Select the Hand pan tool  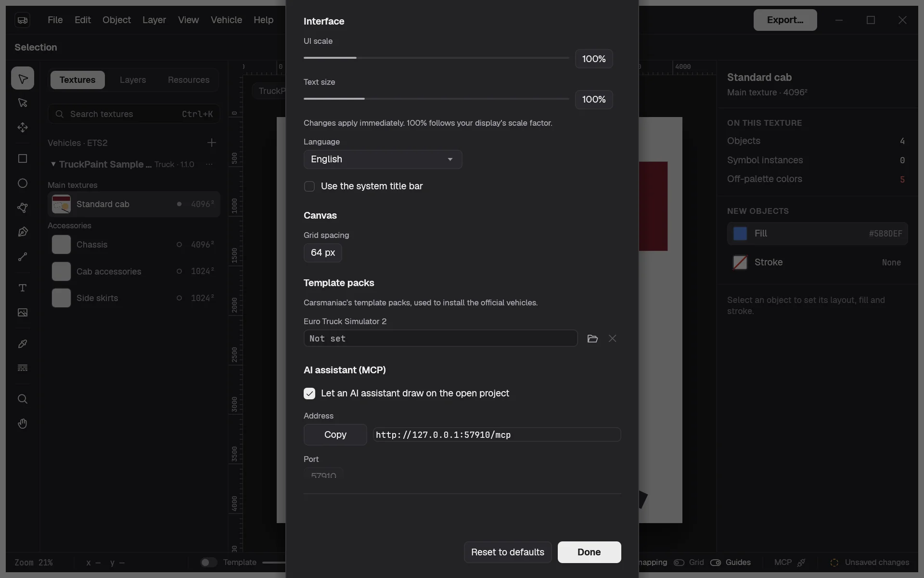(23, 423)
